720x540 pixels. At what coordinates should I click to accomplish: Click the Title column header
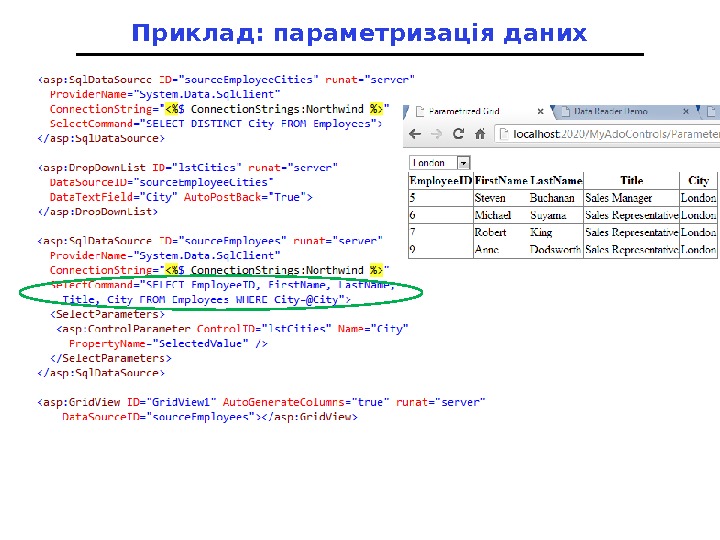(x=631, y=180)
